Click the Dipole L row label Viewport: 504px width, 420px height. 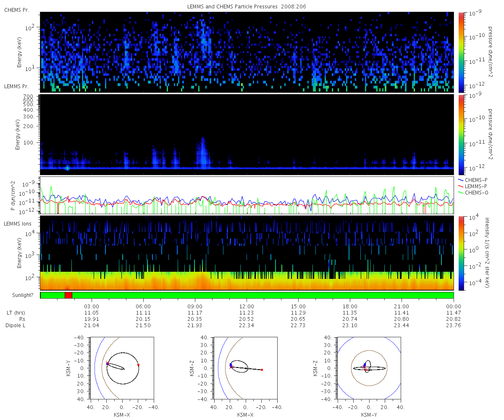pos(16,325)
